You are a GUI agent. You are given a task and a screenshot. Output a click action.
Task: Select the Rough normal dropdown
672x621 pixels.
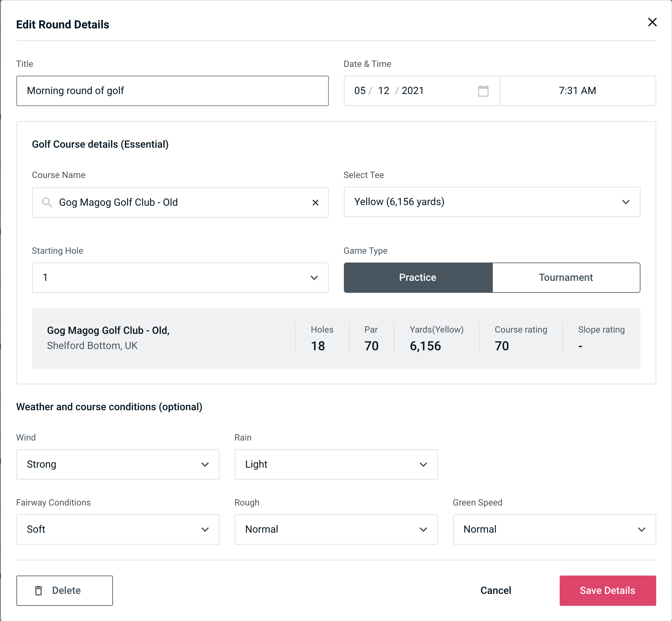tap(337, 529)
